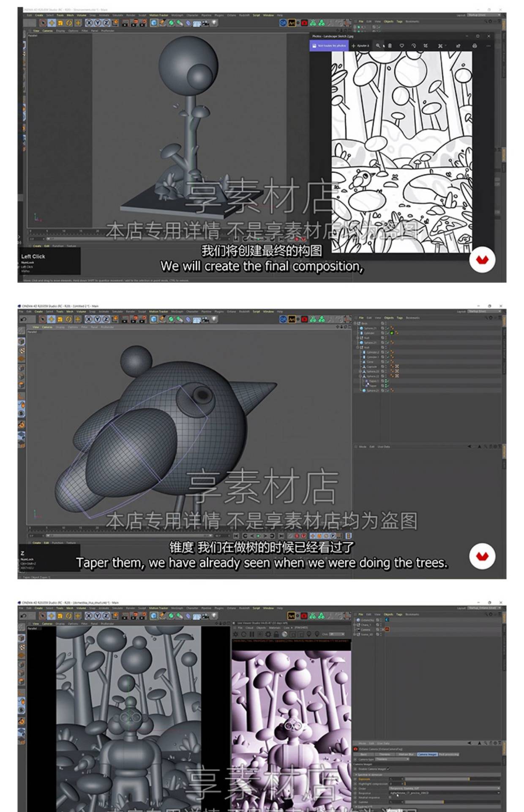Image resolution: width=524 pixels, height=812 pixels.
Task: Click the Live Viewer settings gear icon
Action: click(269, 634)
